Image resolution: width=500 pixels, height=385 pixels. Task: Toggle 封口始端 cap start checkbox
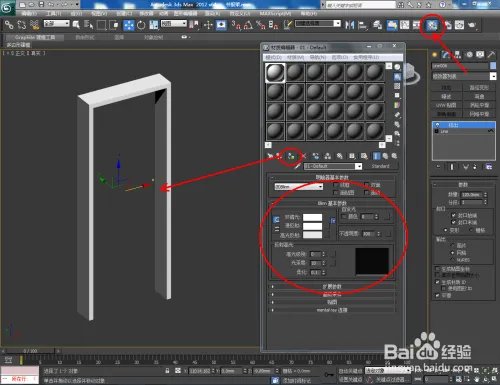click(x=453, y=215)
